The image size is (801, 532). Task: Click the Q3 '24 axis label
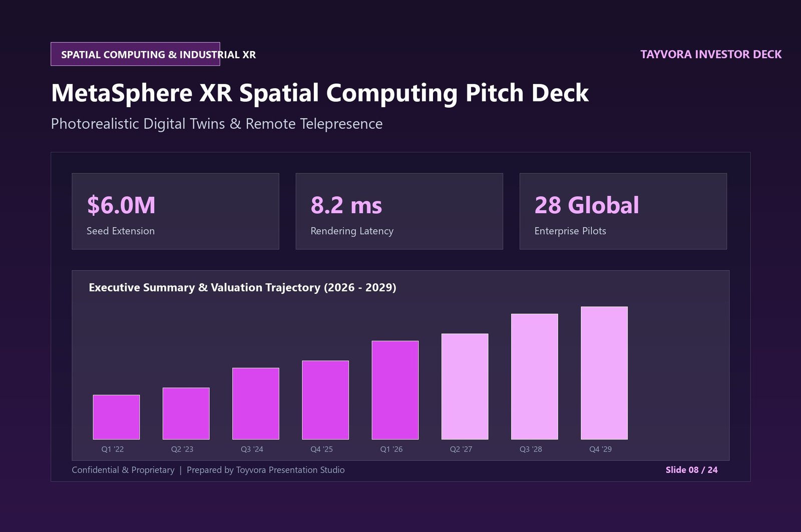tap(252, 449)
